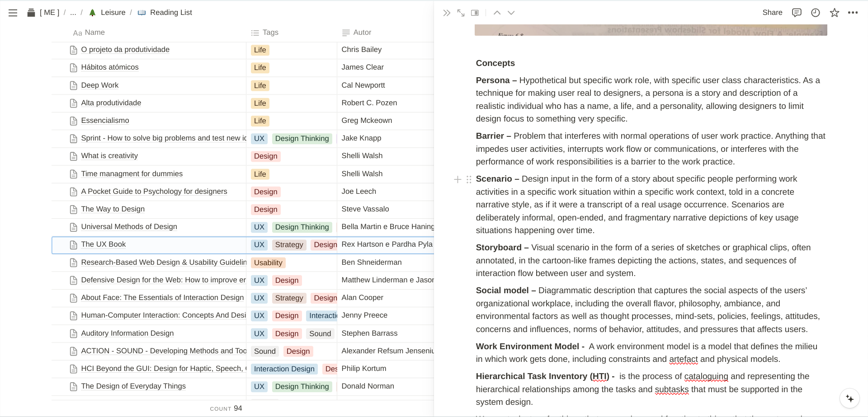868x417 pixels.
Task: Click the Share button
Action: tap(772, 13)
